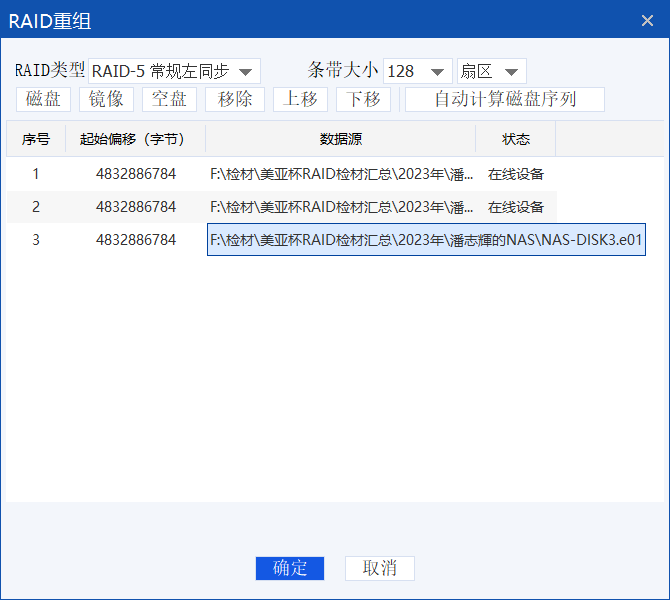Image resolution: width=670 pixels, height=600 pixels.
Task: Click the 空盘 button
Action: tap(169, 99)
